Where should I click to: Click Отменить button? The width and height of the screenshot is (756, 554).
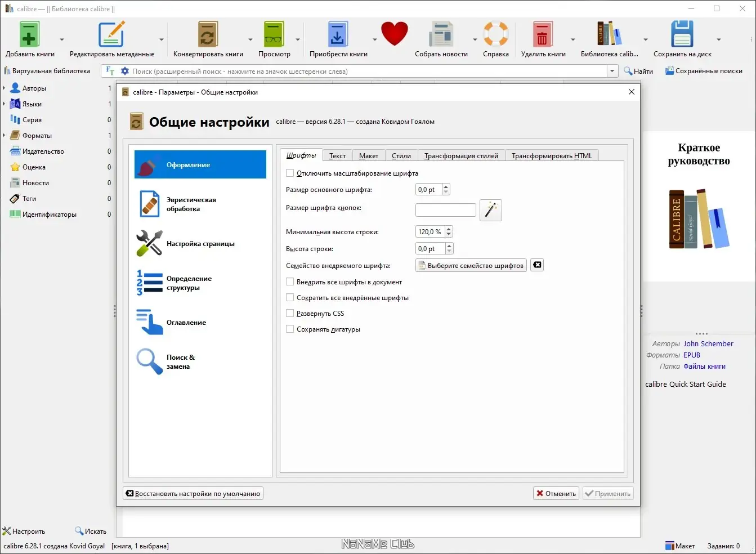tap(556, 494)
